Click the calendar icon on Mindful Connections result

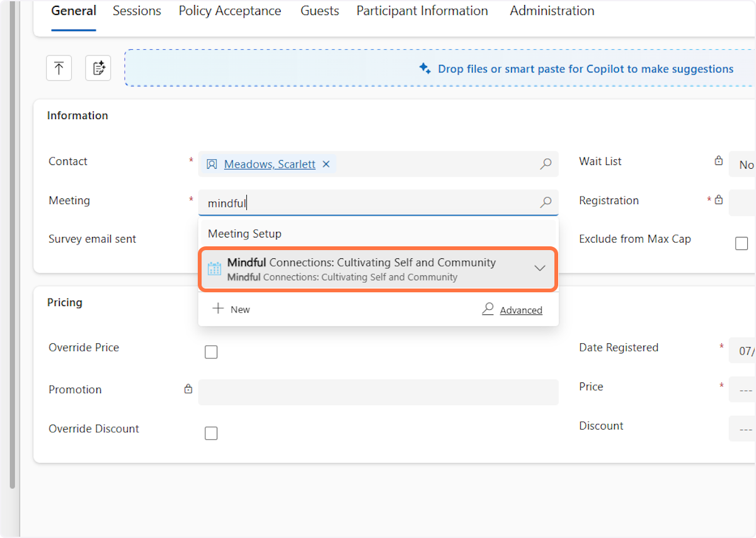pos(214,269)
